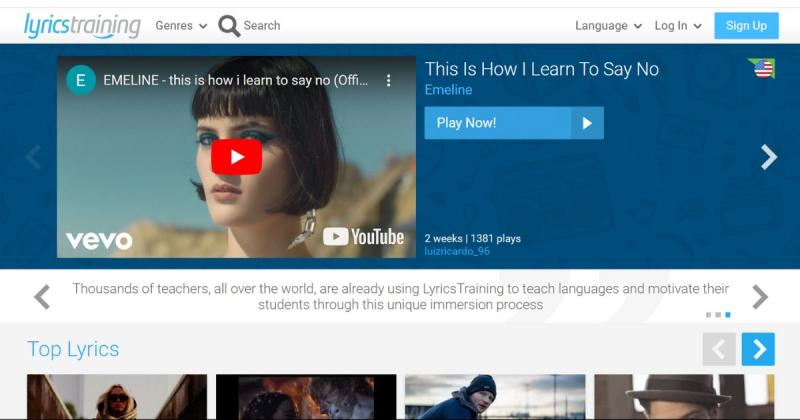This screenshot has width=800, height=420.
Task: Select the third message carousel dot
Action: point(728,315)
